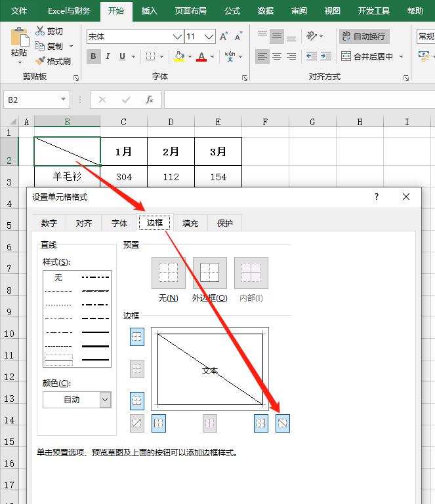
Task: Click the None (无) border preset
Action: coord(168,273)
